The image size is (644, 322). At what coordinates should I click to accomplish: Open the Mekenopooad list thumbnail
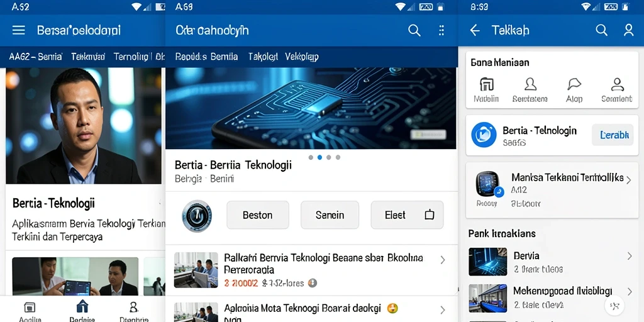pos(488,298)
